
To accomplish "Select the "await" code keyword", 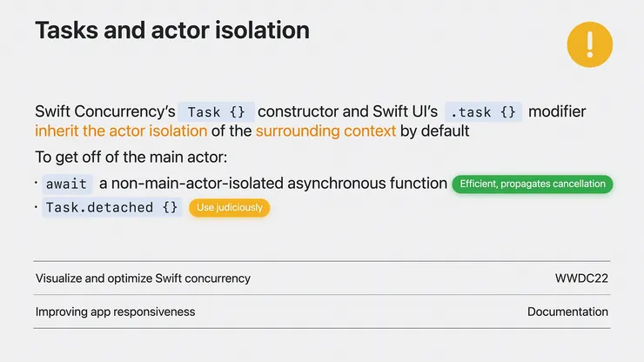I will pos(66,184).
